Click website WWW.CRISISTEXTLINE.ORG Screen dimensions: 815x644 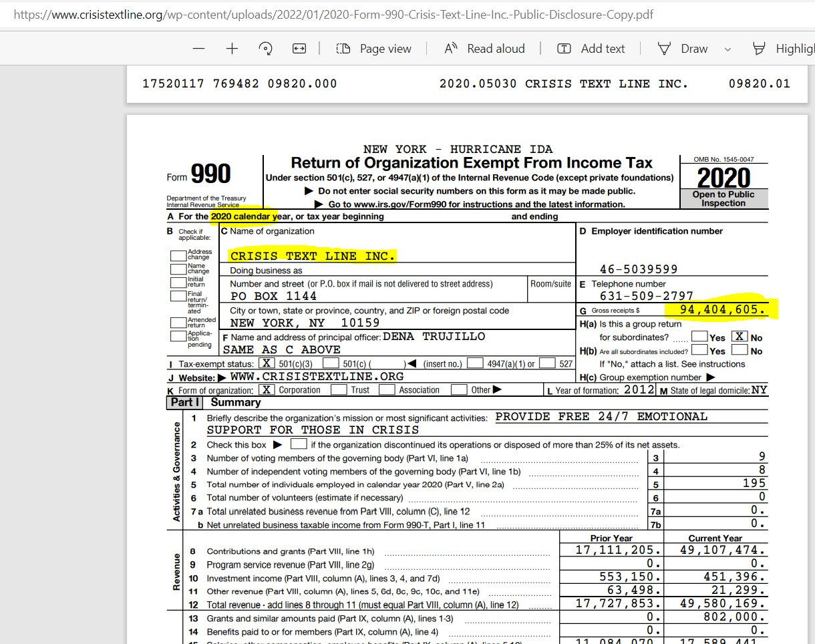[317, 376]
